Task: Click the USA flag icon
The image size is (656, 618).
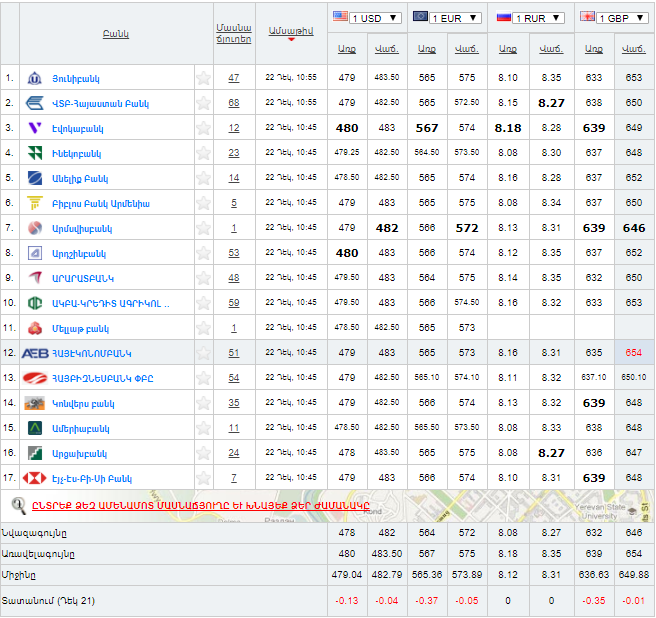Action: click(x=340, y=16)
